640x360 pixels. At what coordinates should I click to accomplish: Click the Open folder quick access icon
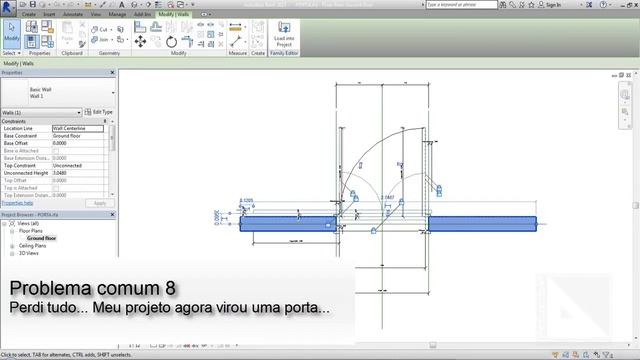23,4
